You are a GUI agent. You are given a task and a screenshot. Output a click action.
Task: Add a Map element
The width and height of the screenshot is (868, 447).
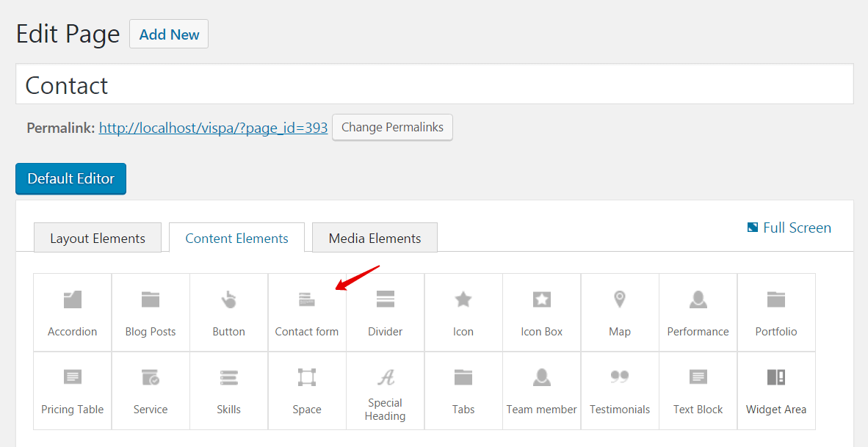(620, 312)
